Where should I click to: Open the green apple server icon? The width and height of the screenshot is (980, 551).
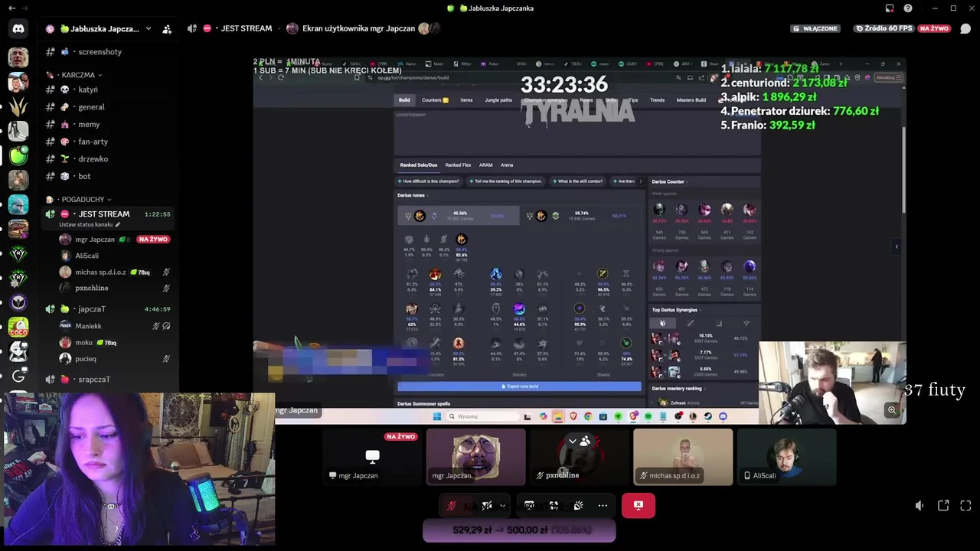18,155
